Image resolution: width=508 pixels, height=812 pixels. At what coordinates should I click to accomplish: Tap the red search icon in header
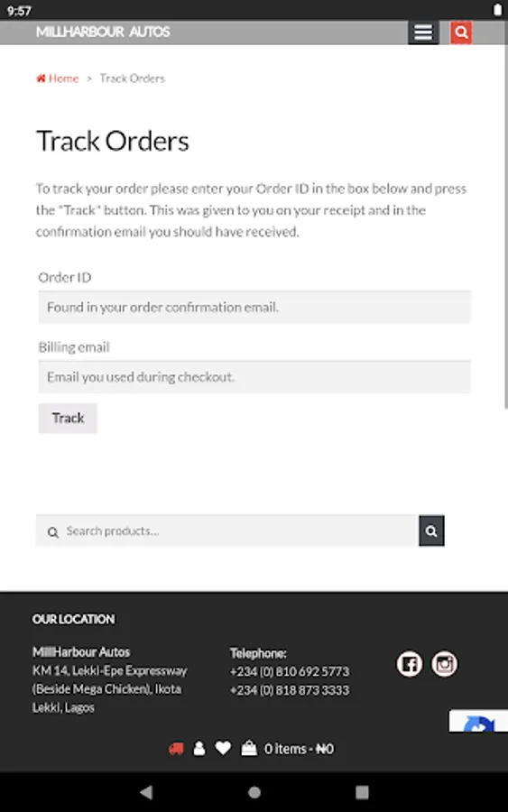coord(461,32)
